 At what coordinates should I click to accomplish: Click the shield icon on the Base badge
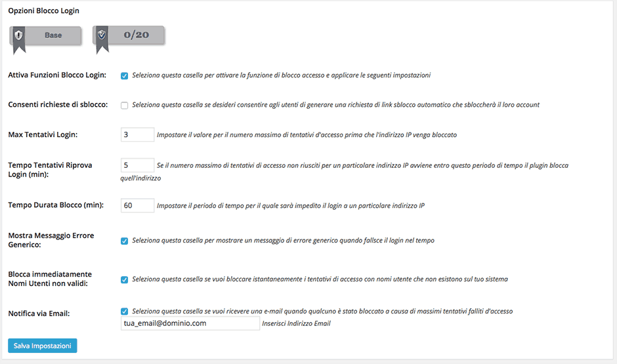[x=19, y=35]
